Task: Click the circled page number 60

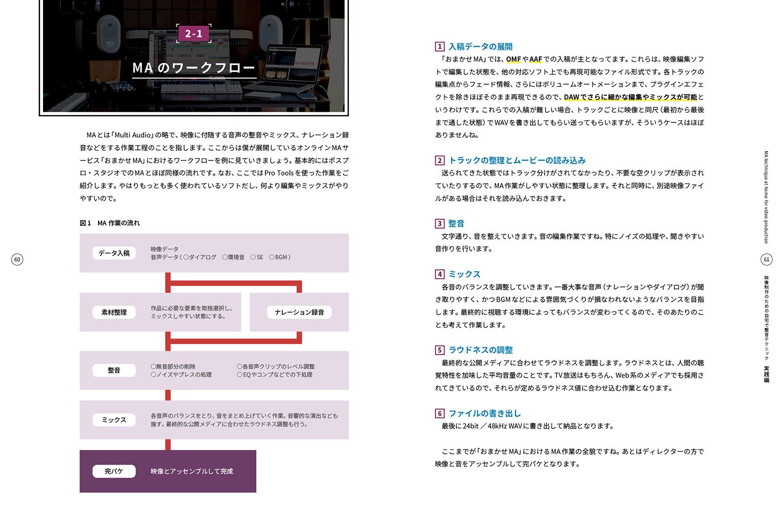Action: pos(17,260)
